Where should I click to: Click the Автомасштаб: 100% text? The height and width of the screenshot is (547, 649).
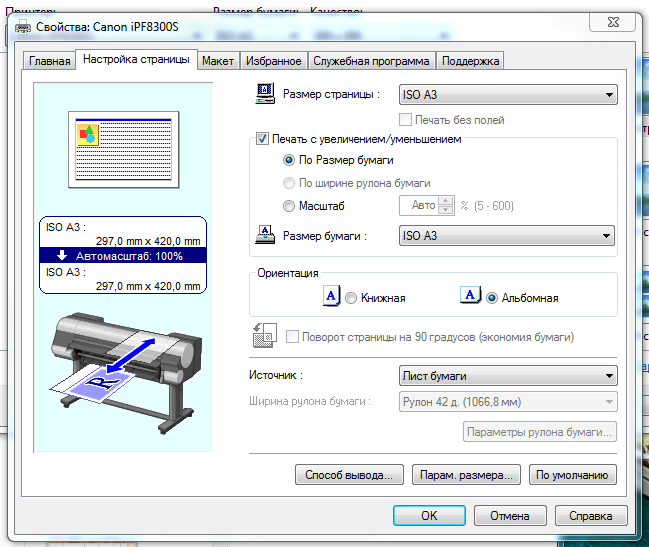point(129,256)
